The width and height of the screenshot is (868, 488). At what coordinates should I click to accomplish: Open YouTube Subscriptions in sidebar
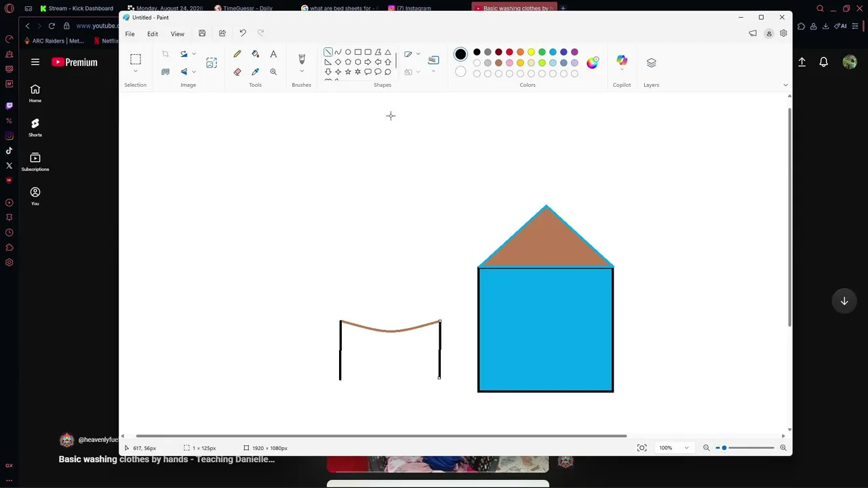(35, 161)
